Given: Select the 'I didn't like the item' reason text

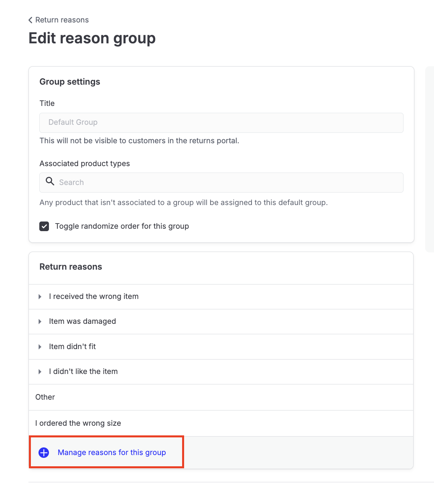Looking at the screenshot, I should point(83,372).
